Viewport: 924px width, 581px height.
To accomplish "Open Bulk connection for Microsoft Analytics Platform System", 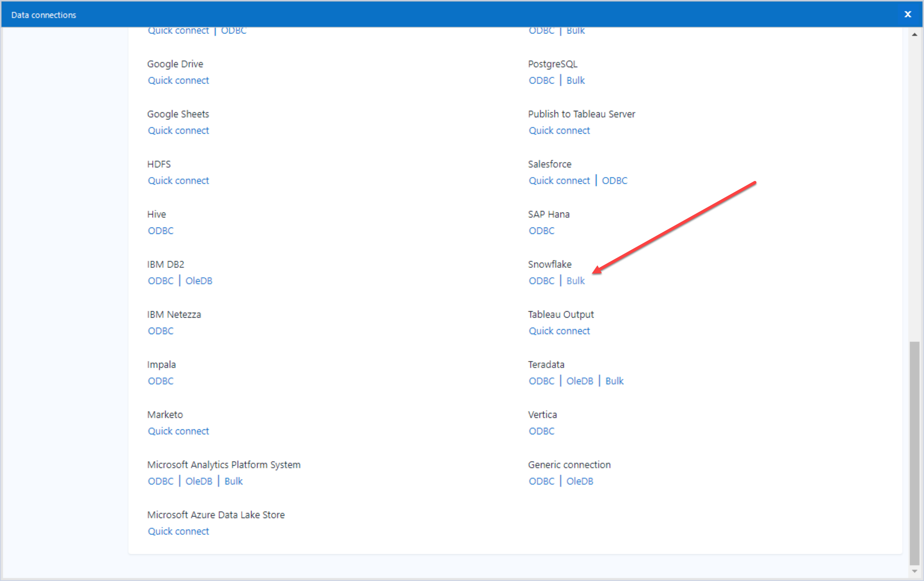I will click(x=233, y=481).
